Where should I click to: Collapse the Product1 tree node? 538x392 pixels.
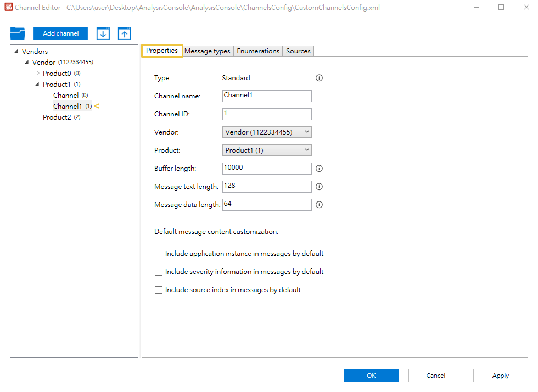click(37, 84)
